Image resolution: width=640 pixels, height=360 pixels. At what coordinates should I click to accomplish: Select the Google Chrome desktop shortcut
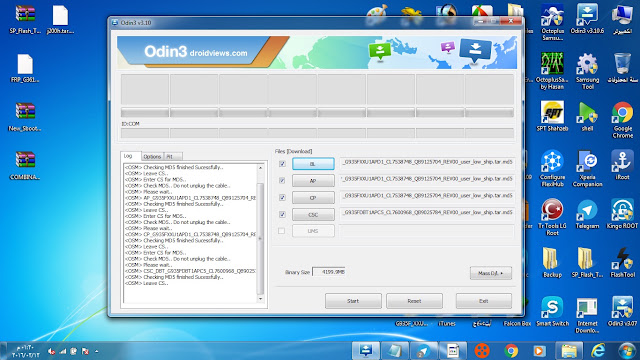[622, 120]
